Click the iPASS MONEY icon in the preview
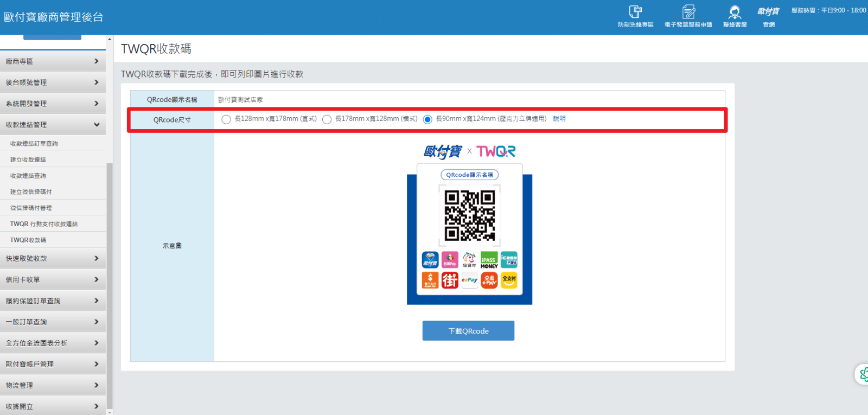 click(489, 260)
